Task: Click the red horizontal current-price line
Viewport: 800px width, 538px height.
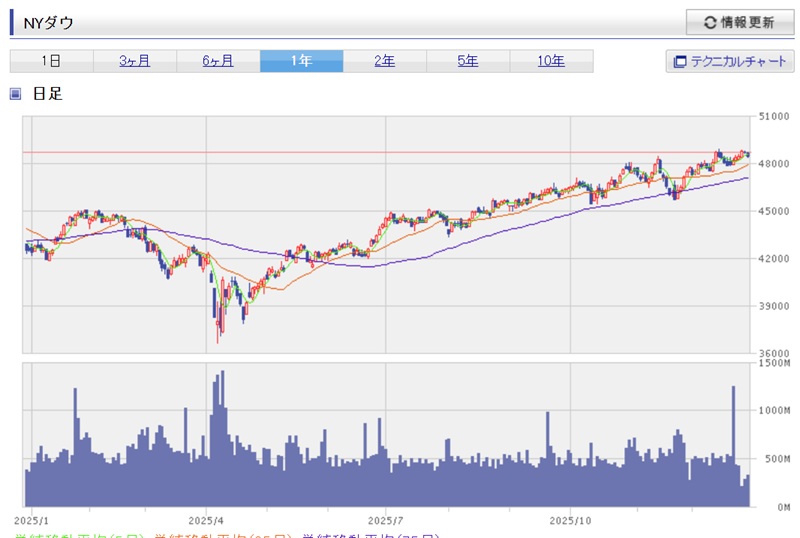Action: (x=400, y=153)
